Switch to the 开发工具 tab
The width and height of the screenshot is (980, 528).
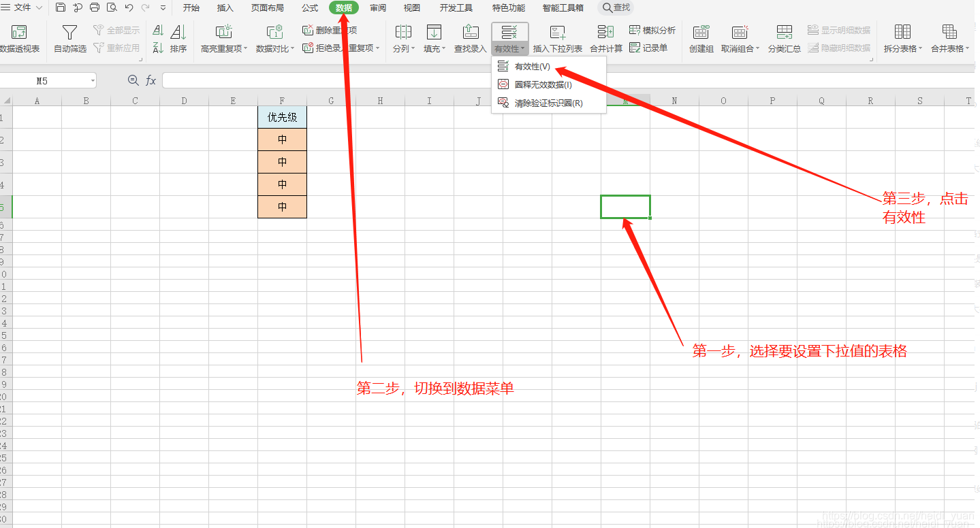click(456, 8)
